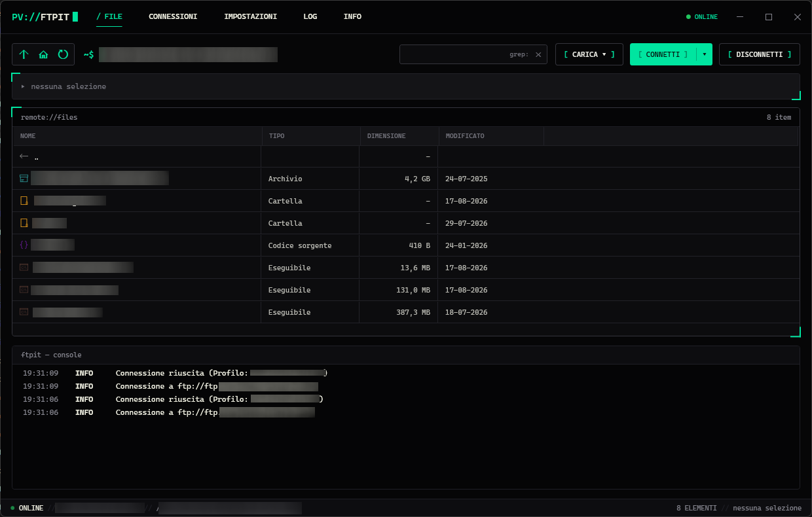This screenshot has width=812, height=517.
Task: Click the '131,0 MB' size cell
Action: click(413, 290)
